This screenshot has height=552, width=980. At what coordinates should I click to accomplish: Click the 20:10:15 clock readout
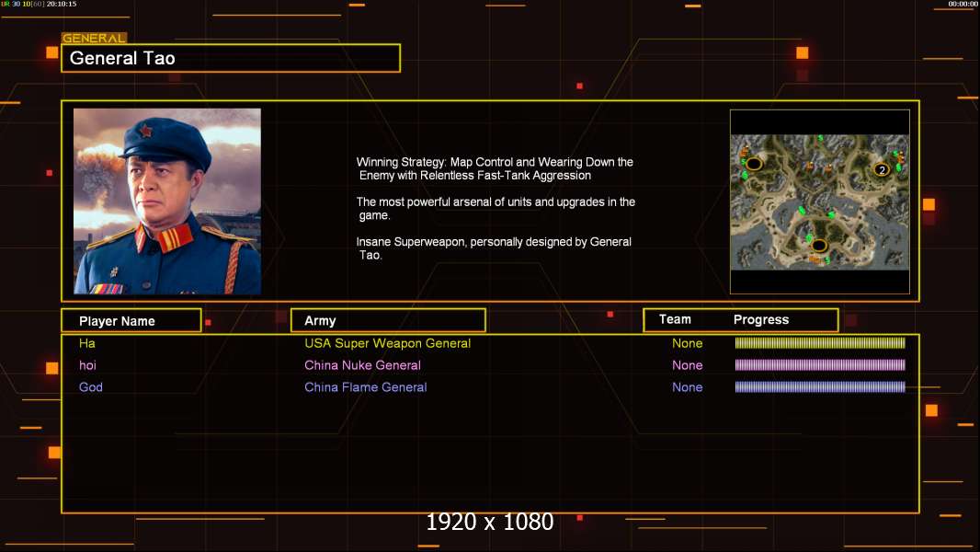pyautogui.click(x=62, y=4)
